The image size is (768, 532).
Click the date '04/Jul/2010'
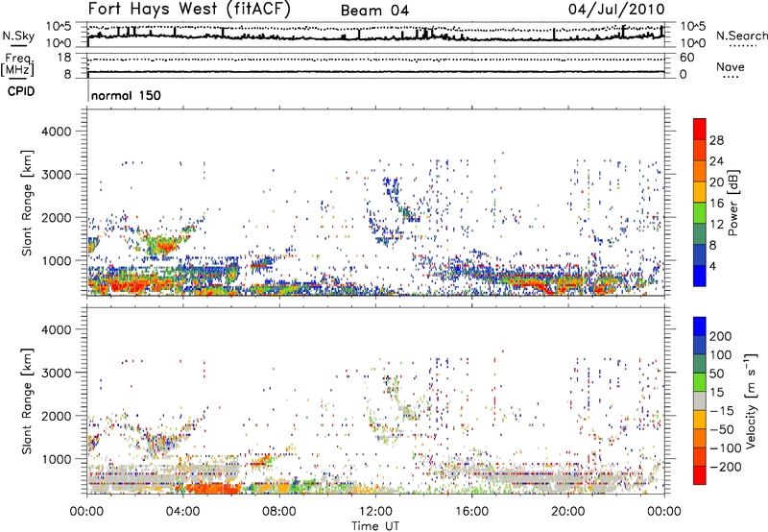pyautogui.click(x=616, y=10)
